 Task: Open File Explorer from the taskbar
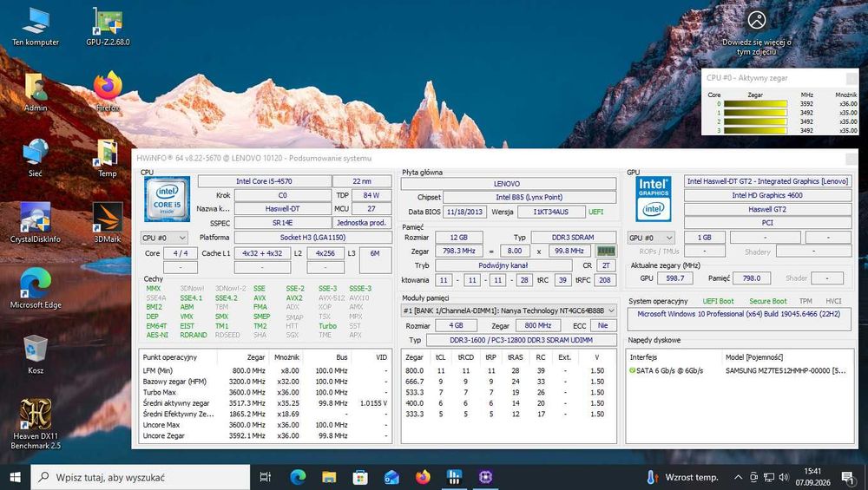tap(329, 477)
